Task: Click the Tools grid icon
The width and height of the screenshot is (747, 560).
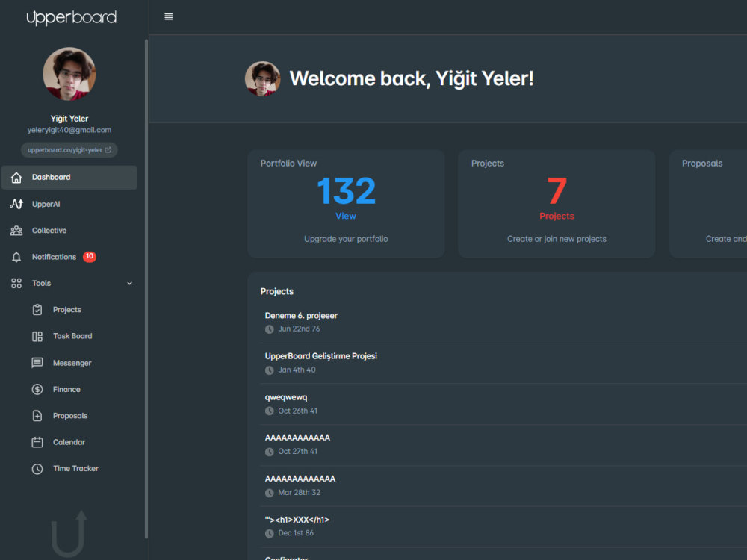Action: point(16,283)
